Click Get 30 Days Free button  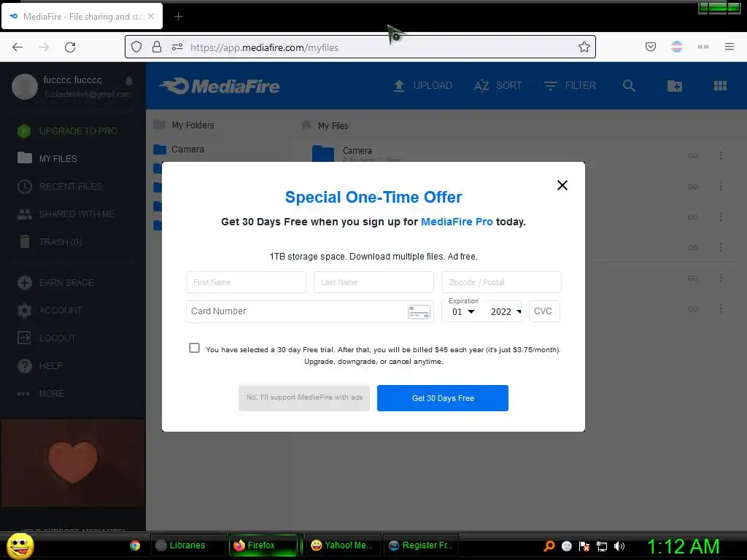443,398
